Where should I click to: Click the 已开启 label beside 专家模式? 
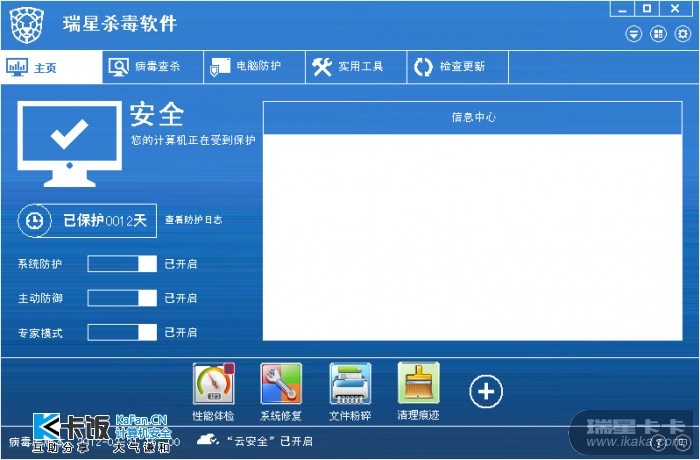181,332
